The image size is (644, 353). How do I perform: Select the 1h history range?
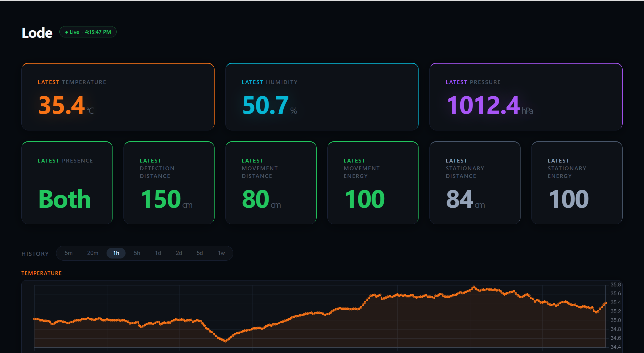[116, 253]
